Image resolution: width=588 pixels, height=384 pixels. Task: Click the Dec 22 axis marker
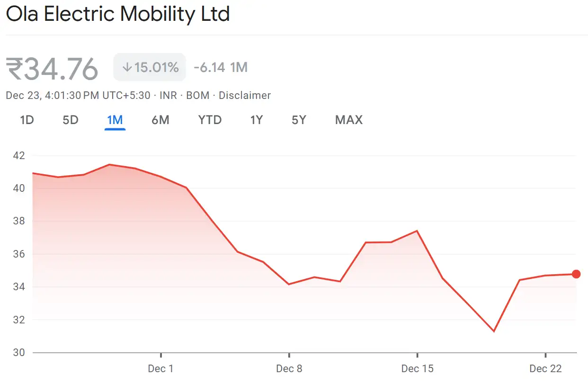click(545, 368)
